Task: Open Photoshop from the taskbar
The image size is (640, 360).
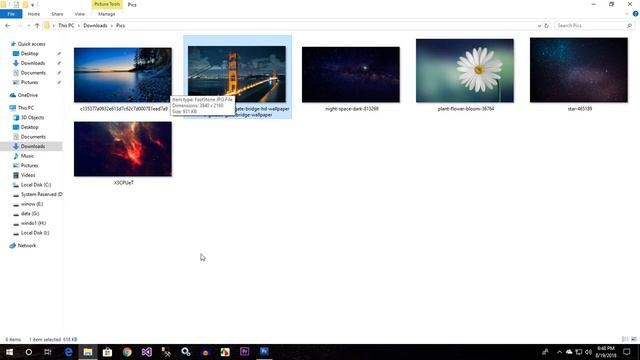Action: 264,352
